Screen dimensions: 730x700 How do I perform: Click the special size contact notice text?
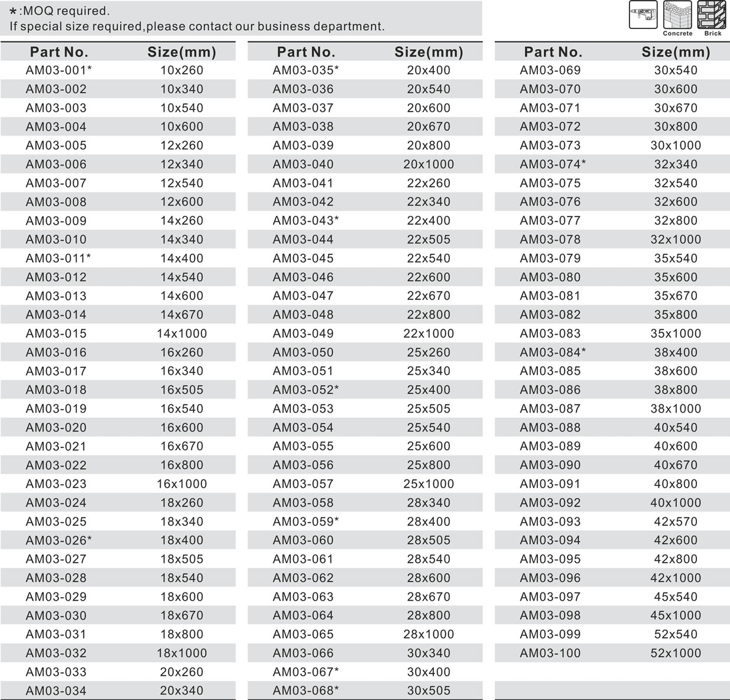[x=197, y=27]
